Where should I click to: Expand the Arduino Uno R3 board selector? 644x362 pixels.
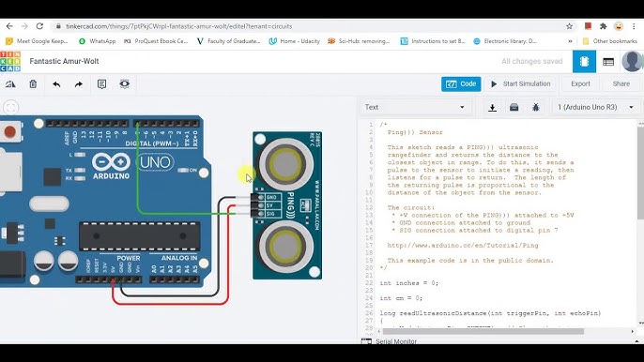(x=595, y=107)
